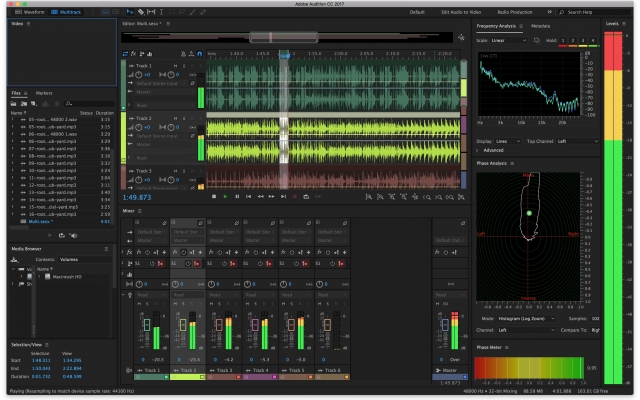The height and width of the screenshot is (400, 640).
Task: Click Hold button 4 in Frequency Analysis
Action: 593,40
